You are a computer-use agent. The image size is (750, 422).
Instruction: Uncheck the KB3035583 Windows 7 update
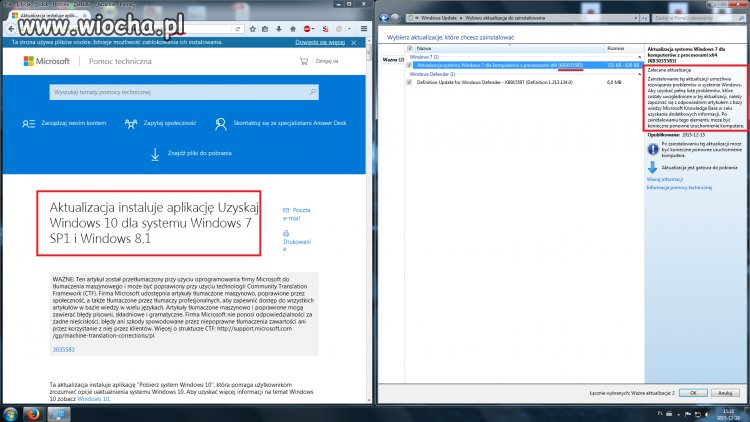click(409, 65)
